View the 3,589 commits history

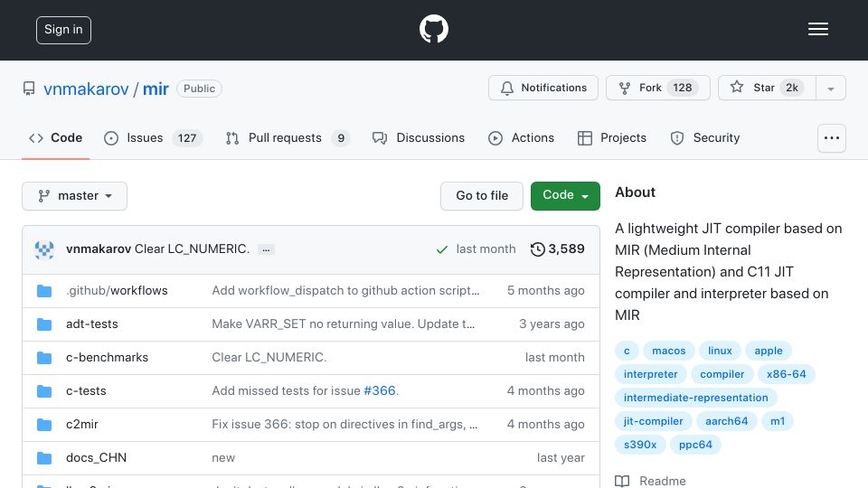(x=558, y=249)
